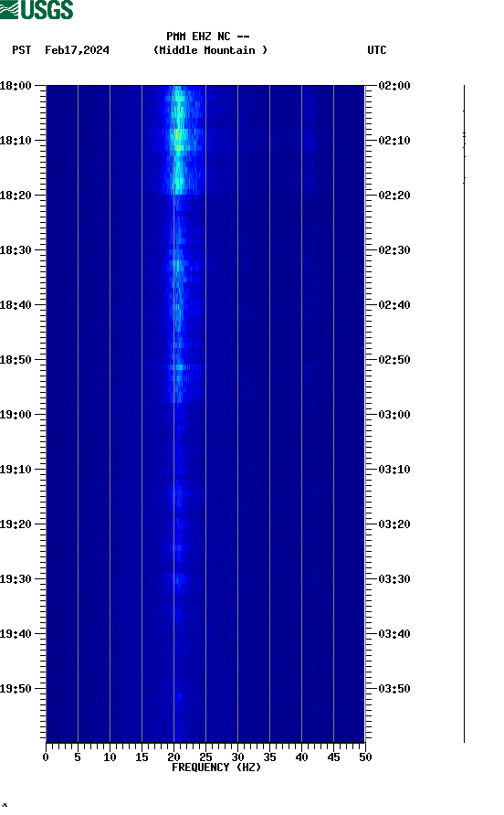Click the '19:30' PST time label
Image resolution: width=504 pixels, height=815 pixels.
coord(16,579)
